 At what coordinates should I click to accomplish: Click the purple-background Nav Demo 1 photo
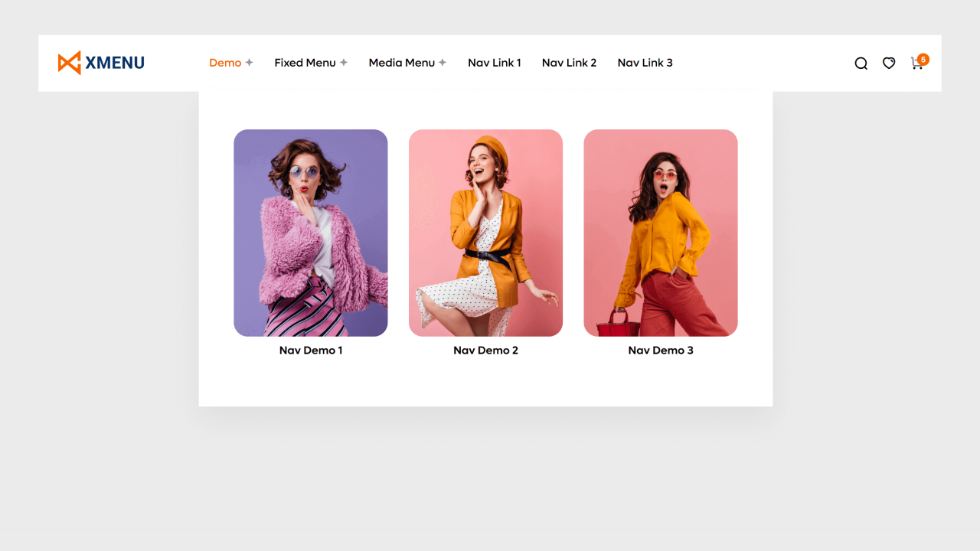(310, 233)
